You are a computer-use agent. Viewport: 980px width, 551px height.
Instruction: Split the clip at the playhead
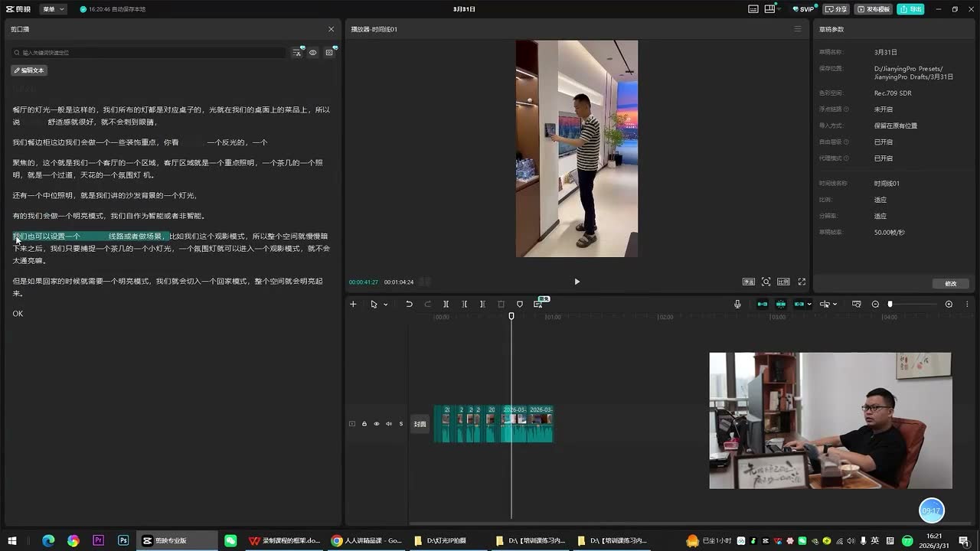click(x=446, y=304)
